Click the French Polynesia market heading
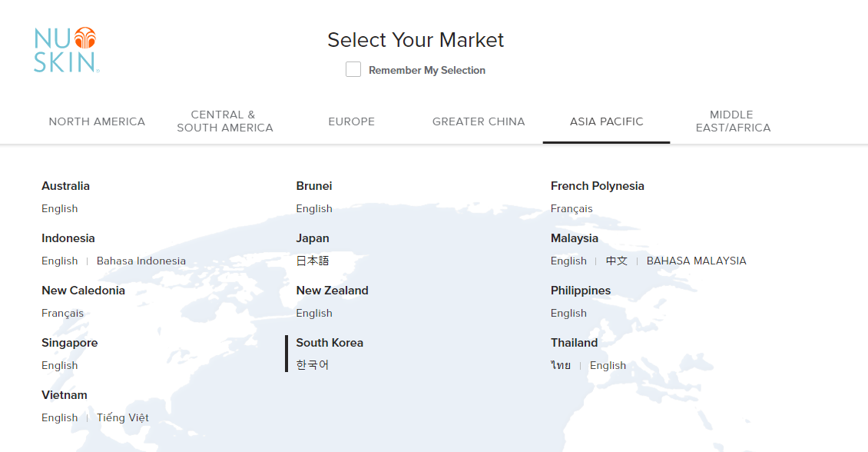This screenshot has width=868, height=452. click(x=598, y=186)
